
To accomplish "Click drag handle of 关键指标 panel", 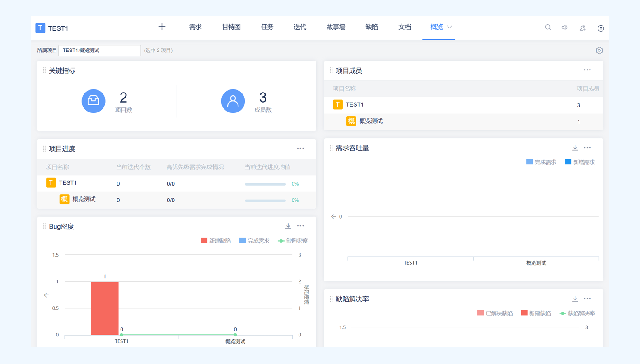I will 44,70.
